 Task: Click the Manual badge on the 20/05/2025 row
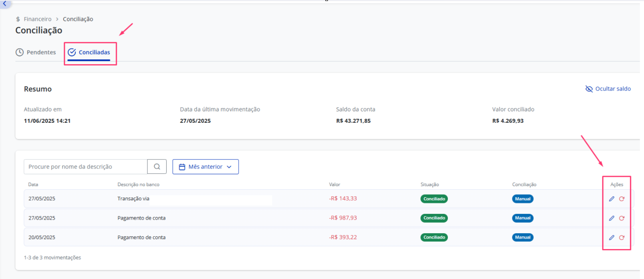point(523,238)
